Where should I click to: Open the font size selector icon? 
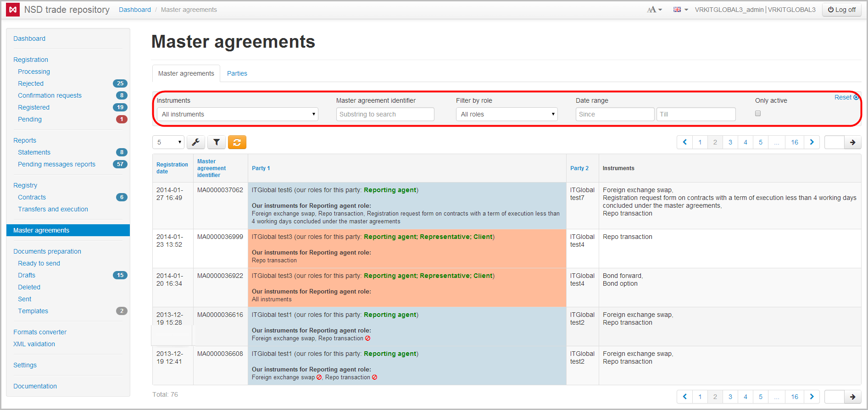654,10
